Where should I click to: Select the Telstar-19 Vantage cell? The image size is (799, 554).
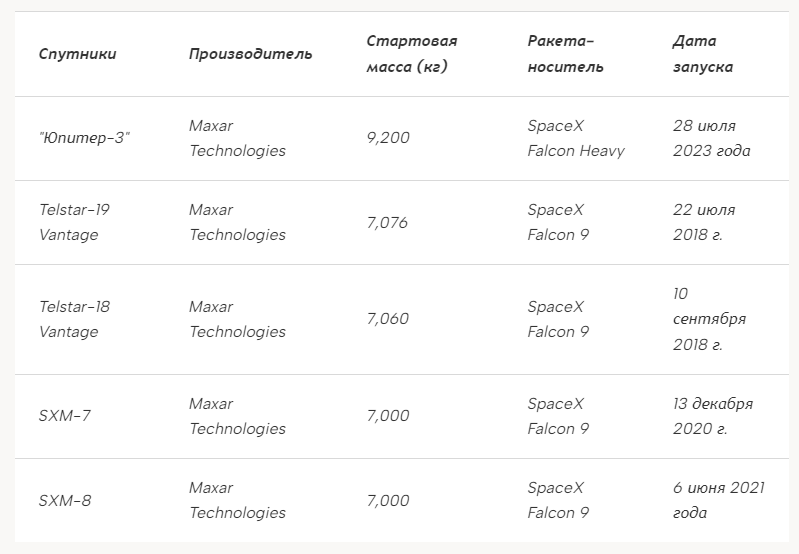point(74,222)
